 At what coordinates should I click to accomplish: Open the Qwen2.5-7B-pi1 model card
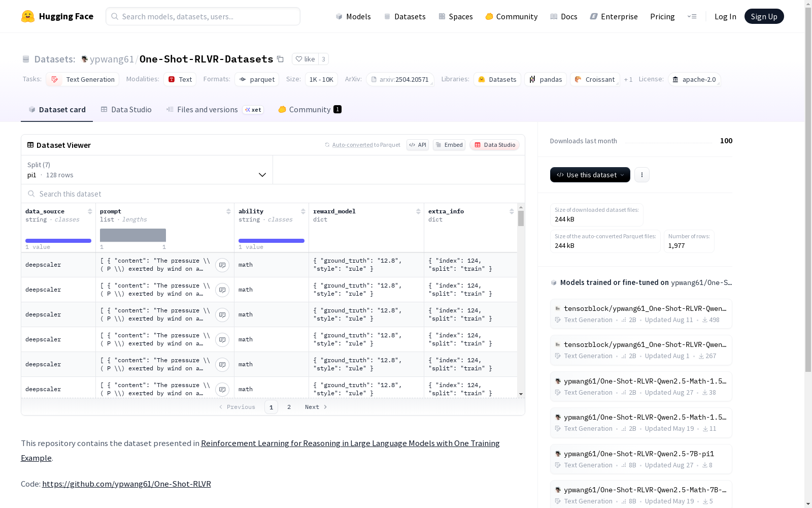tap(641, 459)
